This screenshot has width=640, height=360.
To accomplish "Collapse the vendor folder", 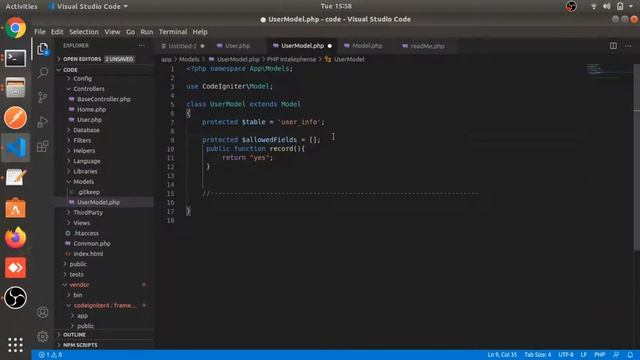I will point(79,285).
